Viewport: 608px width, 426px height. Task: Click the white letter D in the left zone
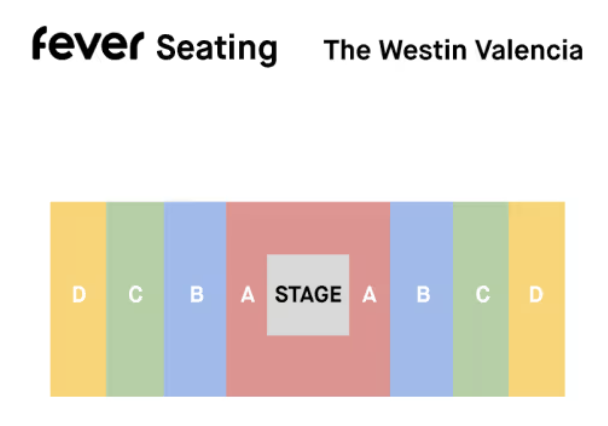[79, 295]
